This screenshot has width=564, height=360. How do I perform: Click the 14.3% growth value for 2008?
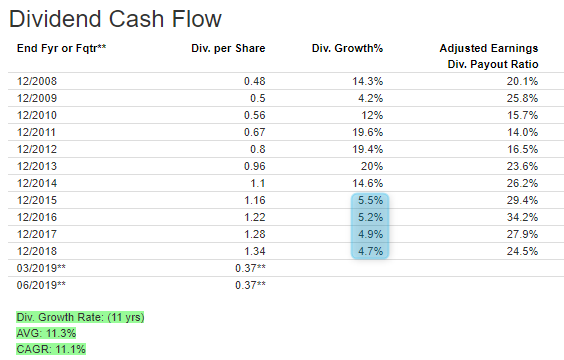tap(367, 81)
